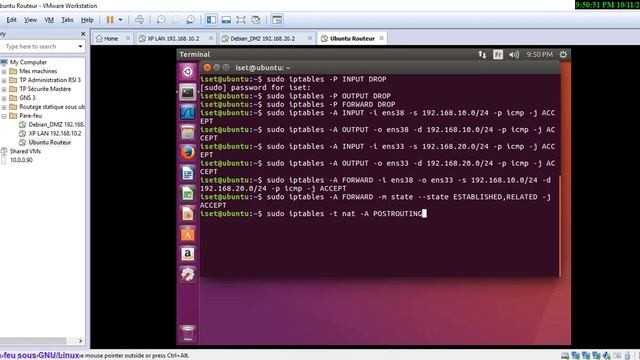Open the library search filter dropdown
The image size is (640, 360).
[80, 47]
